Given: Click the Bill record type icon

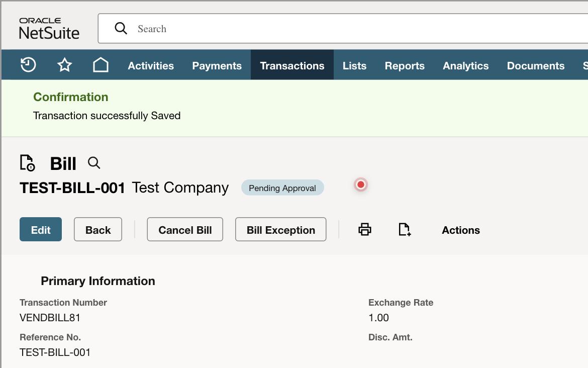Looking at the screenshot, I should click(27, 163).
